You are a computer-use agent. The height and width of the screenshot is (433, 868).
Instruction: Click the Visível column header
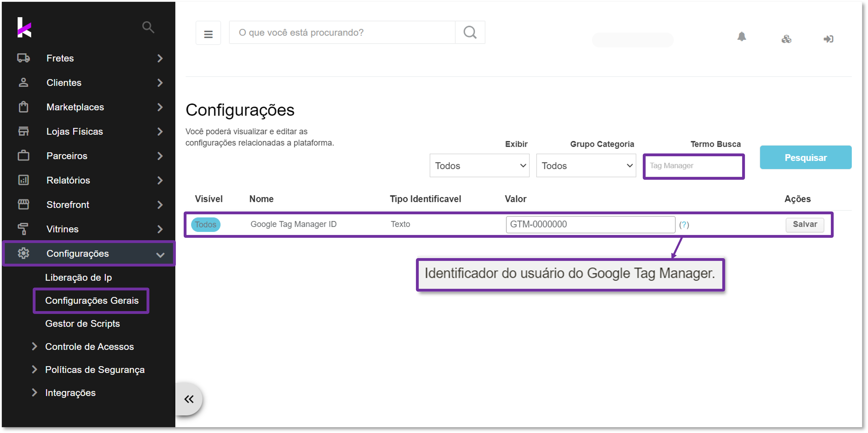[209, 199]
